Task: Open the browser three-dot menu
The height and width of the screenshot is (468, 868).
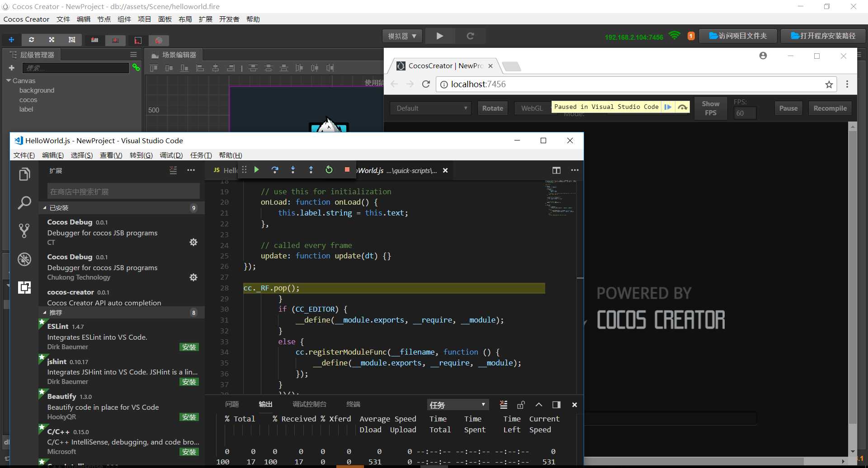Action: pyautogui.click(x=847, y=84)
